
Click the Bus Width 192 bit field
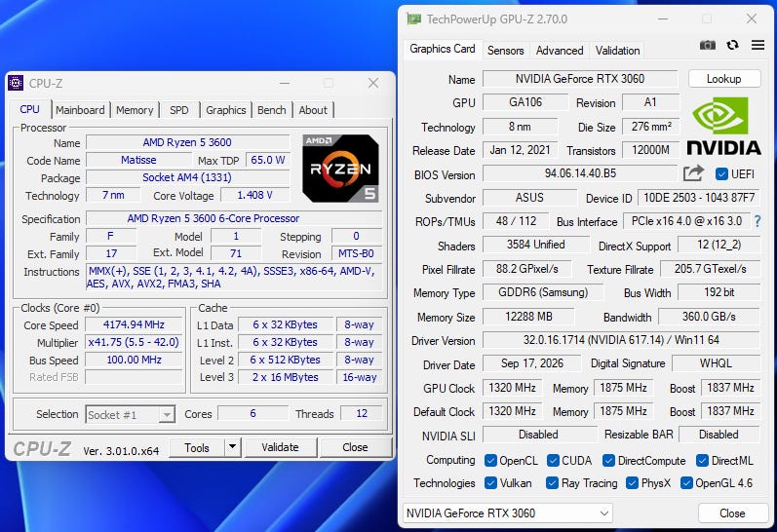coord(719,292)
